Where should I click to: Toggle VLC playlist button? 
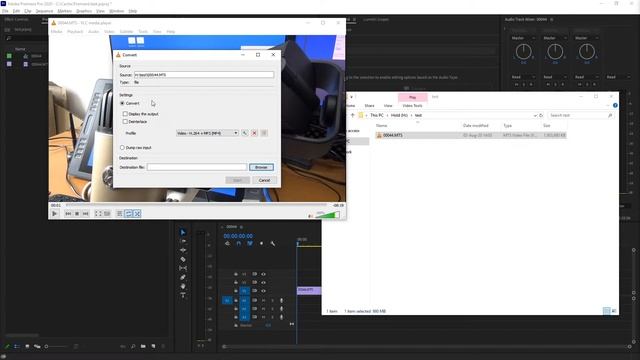[x=120, y=213]
